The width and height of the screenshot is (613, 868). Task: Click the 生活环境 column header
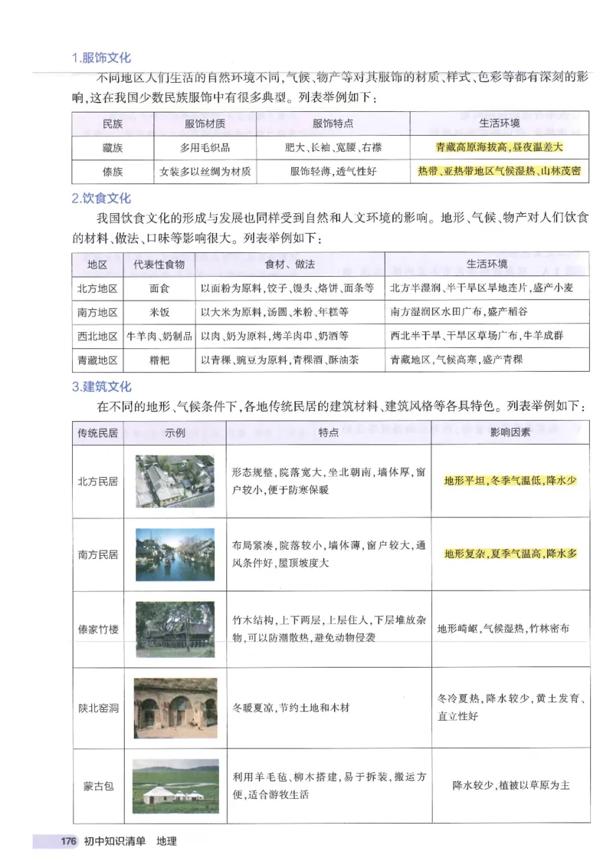(x=498, y=124)
